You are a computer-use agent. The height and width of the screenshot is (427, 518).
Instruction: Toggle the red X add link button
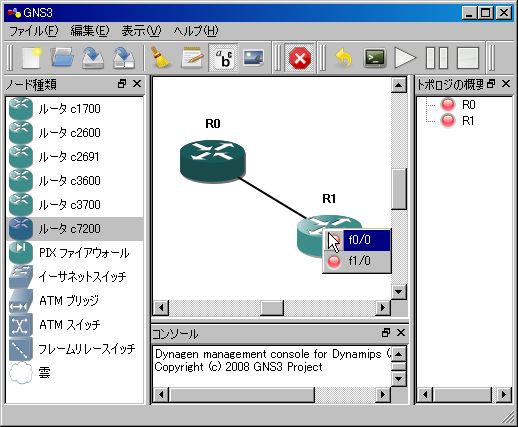click(x=300, y=58)
